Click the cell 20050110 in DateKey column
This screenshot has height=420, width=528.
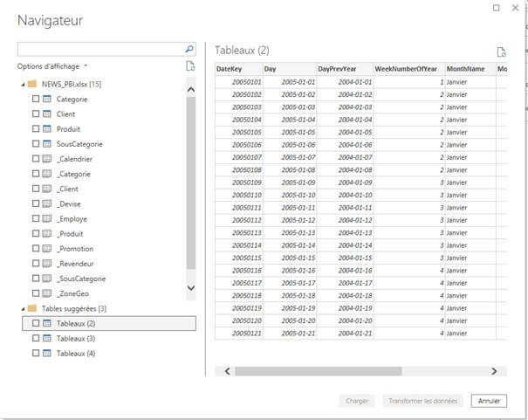click(x=239, y=195)
